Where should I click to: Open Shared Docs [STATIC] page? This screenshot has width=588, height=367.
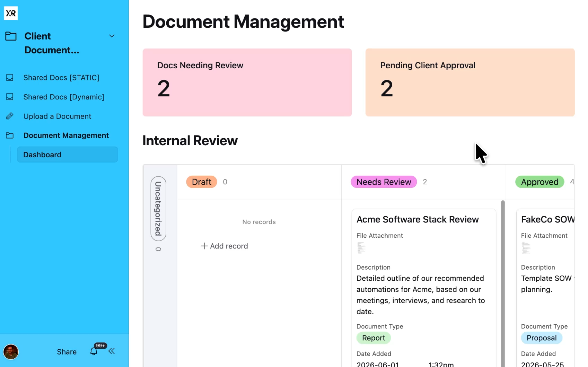tap(61, 78)
